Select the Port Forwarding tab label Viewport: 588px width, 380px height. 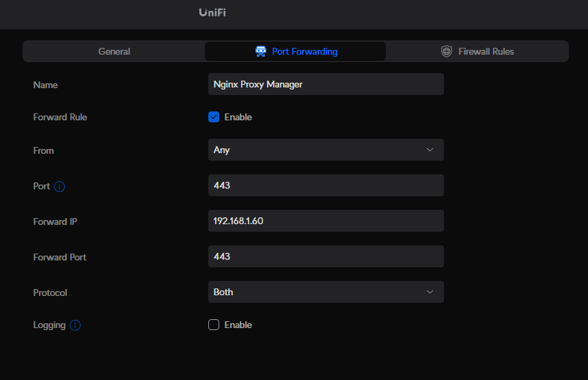305,51
